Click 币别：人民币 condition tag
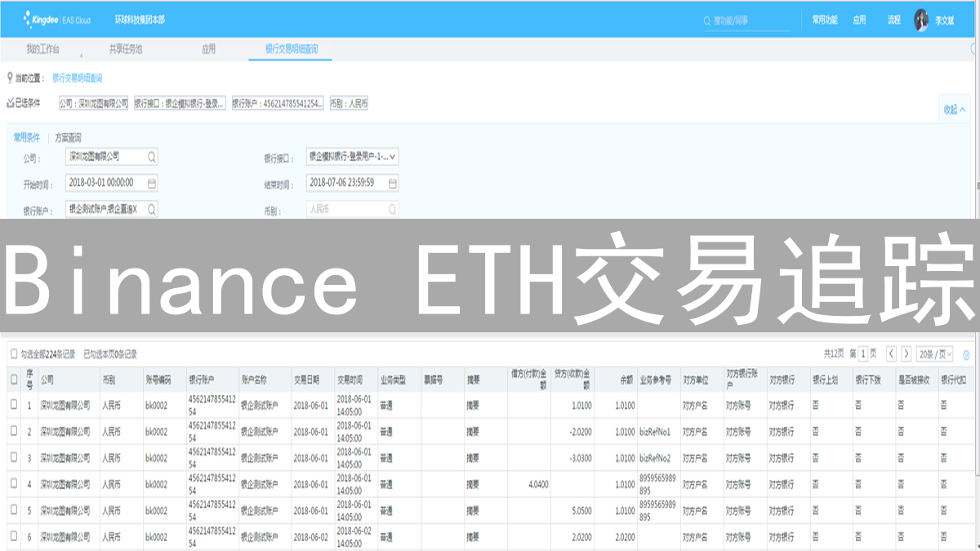The width and height of the screenshot is (980, 551). [x=350, y=104]
